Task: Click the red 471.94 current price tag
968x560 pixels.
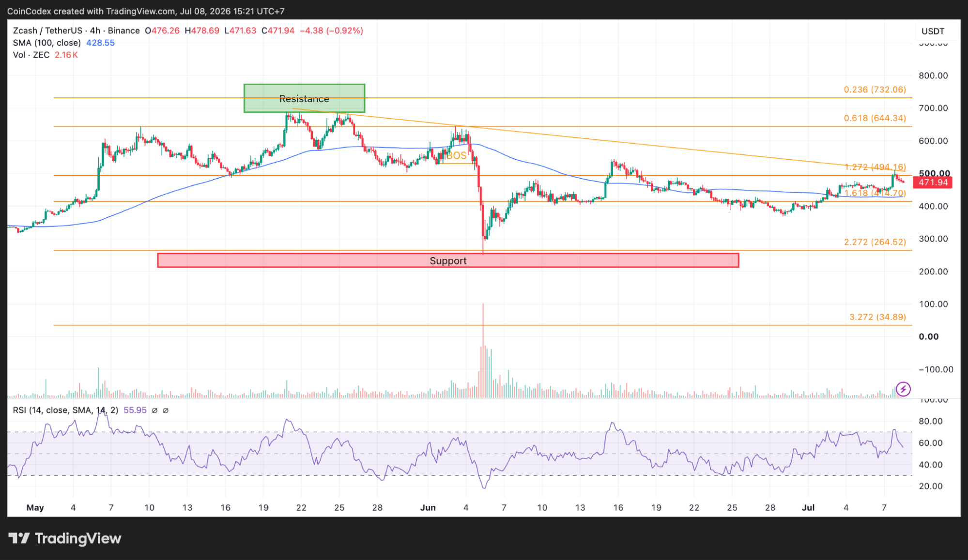Action: 933,182
